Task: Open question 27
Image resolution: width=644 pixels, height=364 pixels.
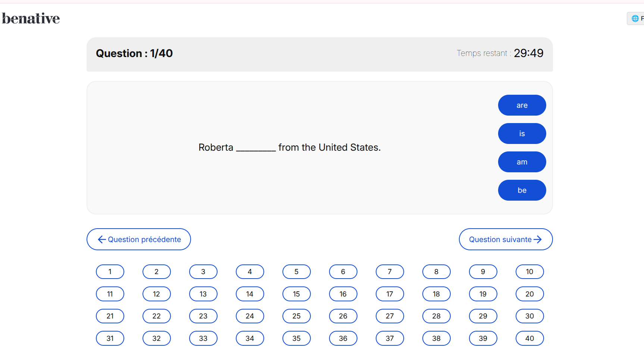Action: (390, 316)
